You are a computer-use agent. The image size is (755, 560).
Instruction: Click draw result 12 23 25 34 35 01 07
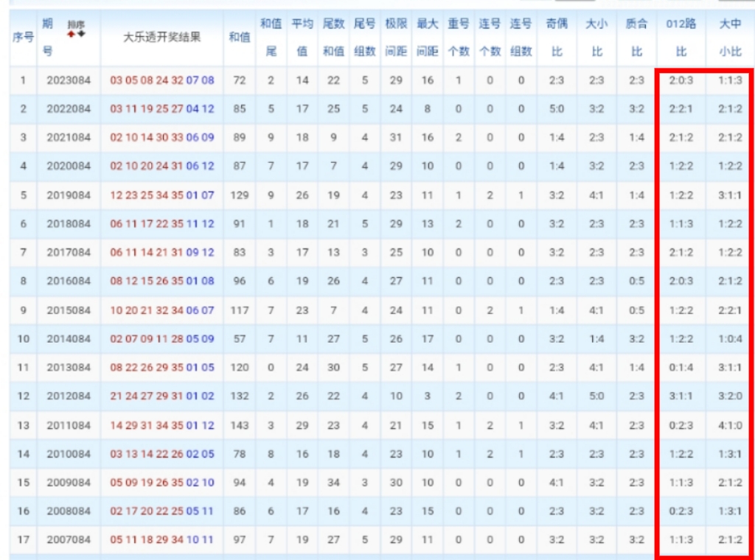click(161, 195)
